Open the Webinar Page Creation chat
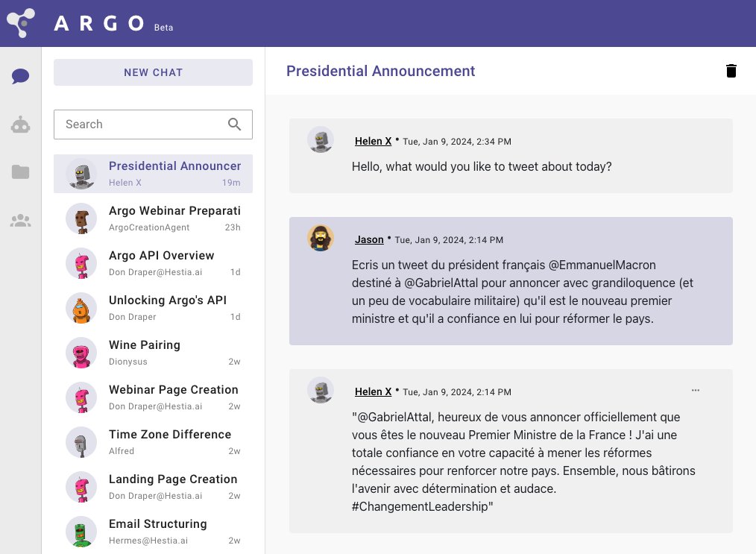Screen dimensions: 756x554 coord(153,397)
